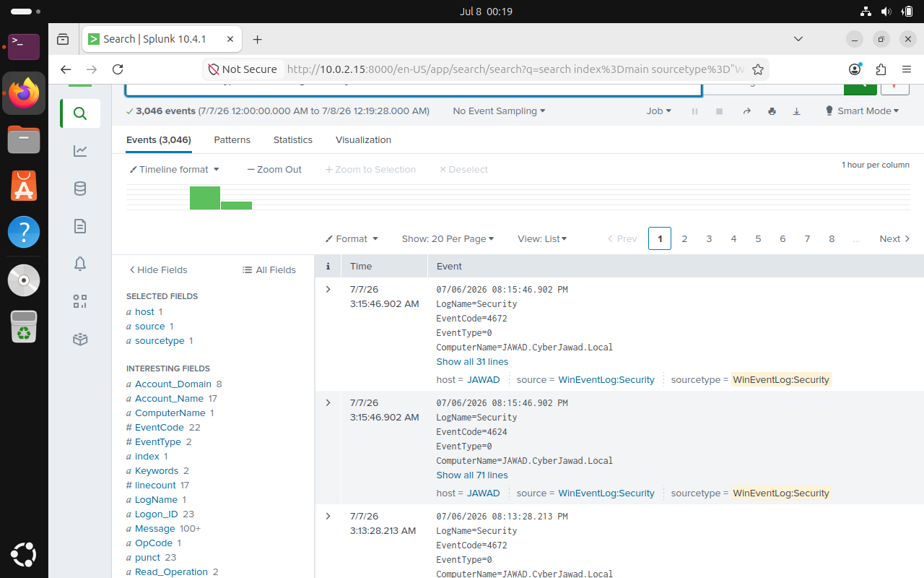Open the Alerts bell icon in sidebar
924x578 pixels.
(80, 264)
